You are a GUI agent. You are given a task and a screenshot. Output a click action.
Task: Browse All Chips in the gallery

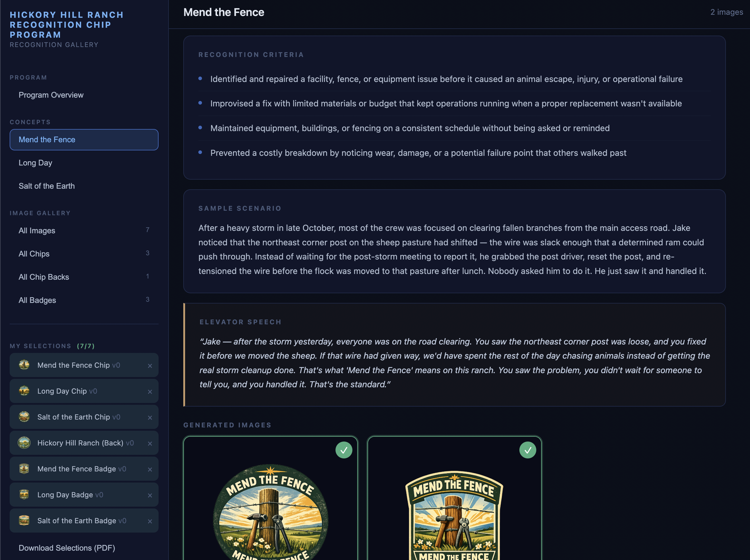click(x=34, y=253)
